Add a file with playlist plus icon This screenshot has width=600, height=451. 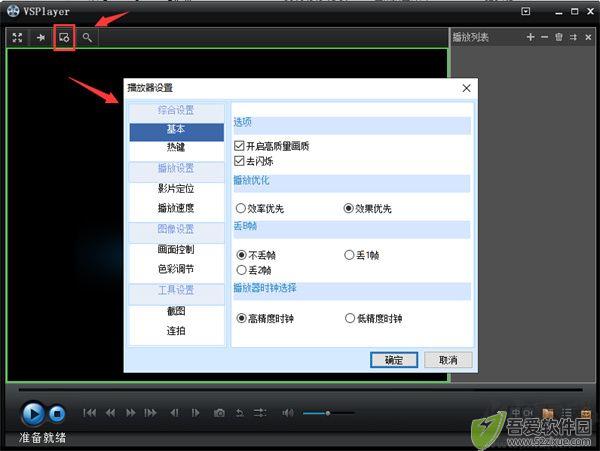click(x=530, y=37)
